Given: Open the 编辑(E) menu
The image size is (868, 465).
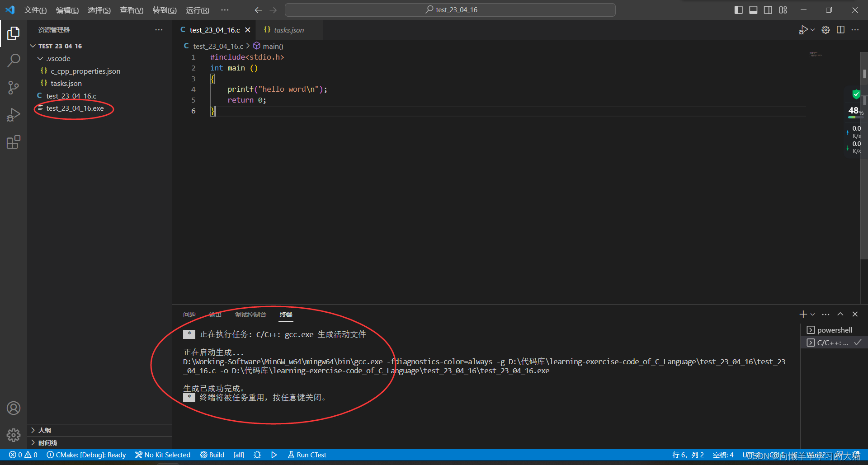Looking at the screenshot, I should coord(67,10).
